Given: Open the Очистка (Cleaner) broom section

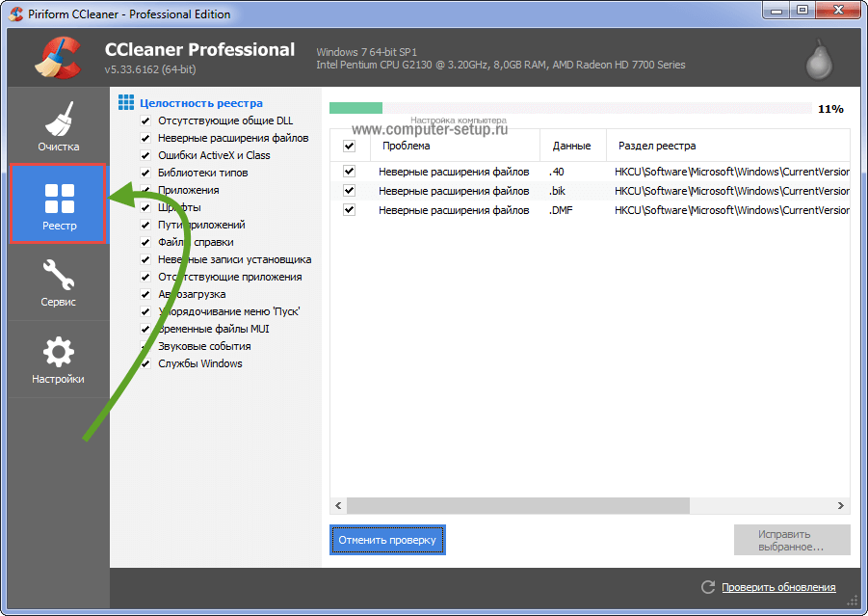Looking at the screenshot, I should pos(59,126).
